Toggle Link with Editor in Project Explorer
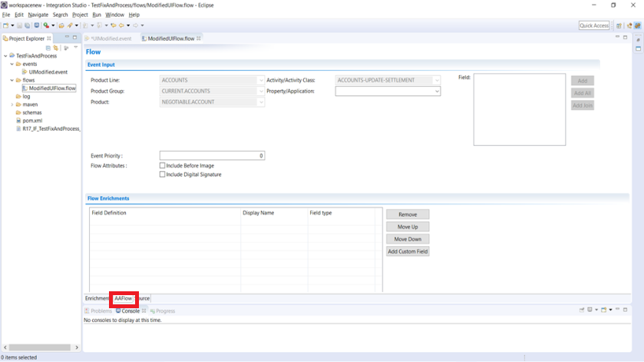The width and height of the screenshot is (644, 362). [55, 48]
